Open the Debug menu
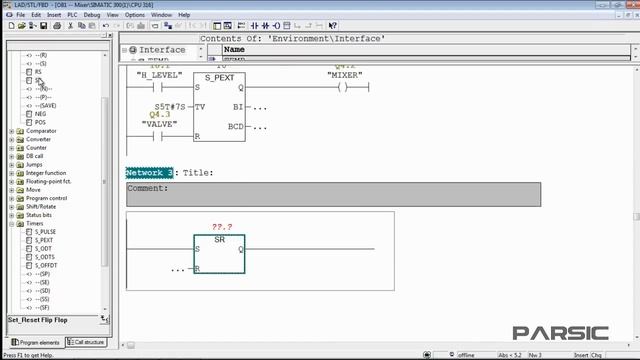This screenshot has width=640, height=360. pos(92,15)
